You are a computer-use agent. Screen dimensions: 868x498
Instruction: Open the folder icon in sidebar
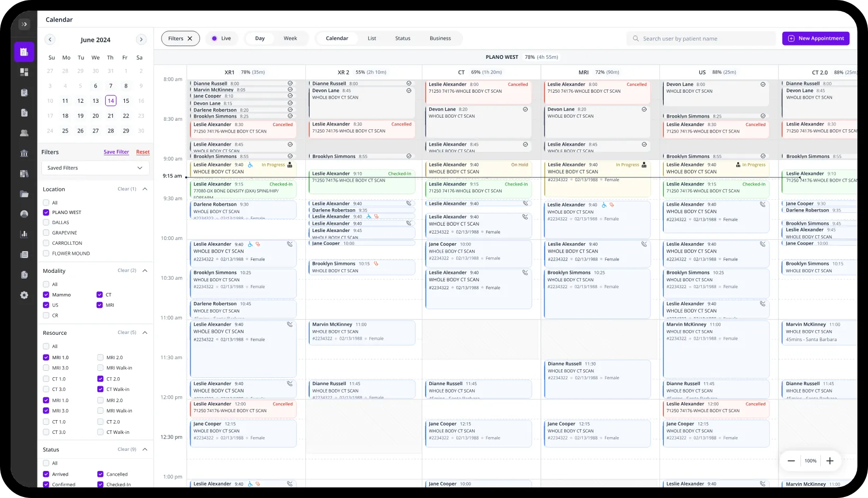[24, 194]
